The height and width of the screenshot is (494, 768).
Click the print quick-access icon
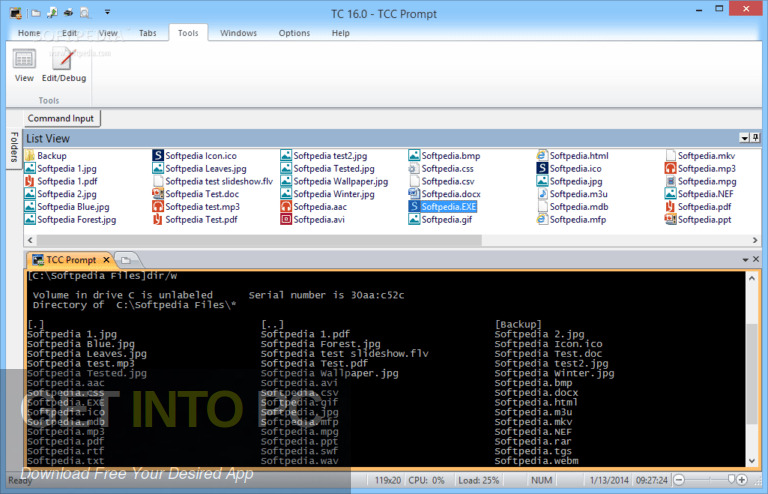[68, 13]
